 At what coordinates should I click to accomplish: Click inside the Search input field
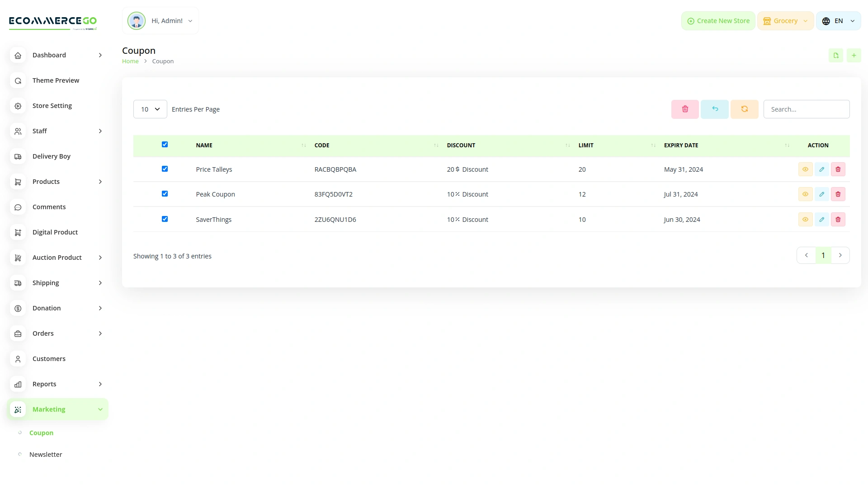point(807,109)
